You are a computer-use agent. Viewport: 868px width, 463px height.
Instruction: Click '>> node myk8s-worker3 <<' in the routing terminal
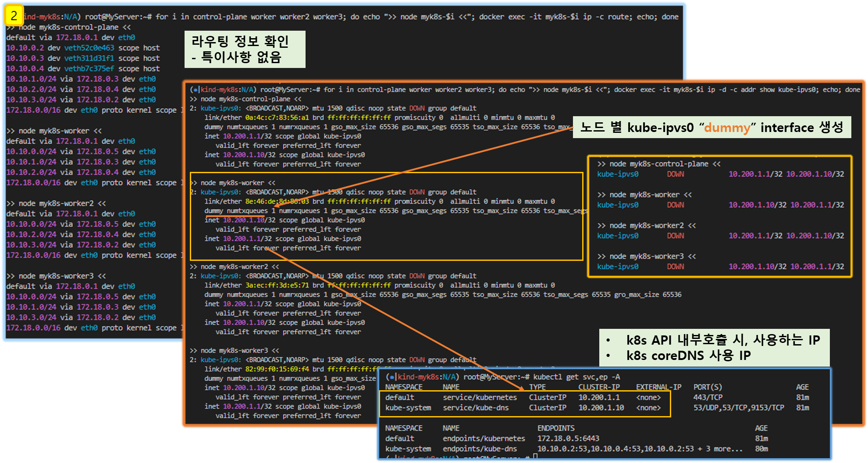pos(56,276)
